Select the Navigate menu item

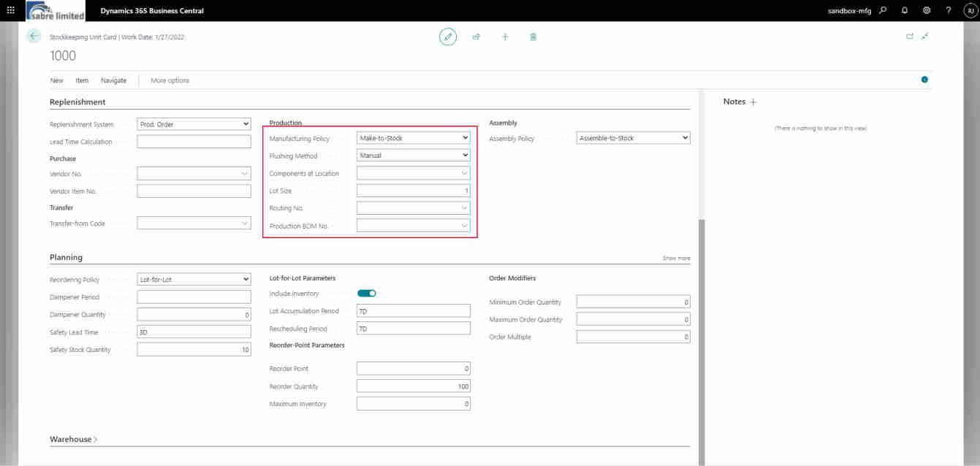pos(113,80)
